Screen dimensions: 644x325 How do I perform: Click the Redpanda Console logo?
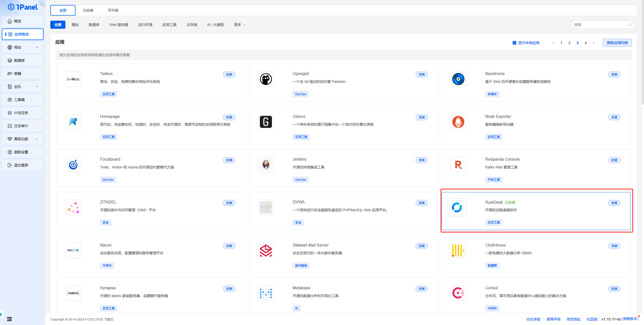click(x=458, y=165)
